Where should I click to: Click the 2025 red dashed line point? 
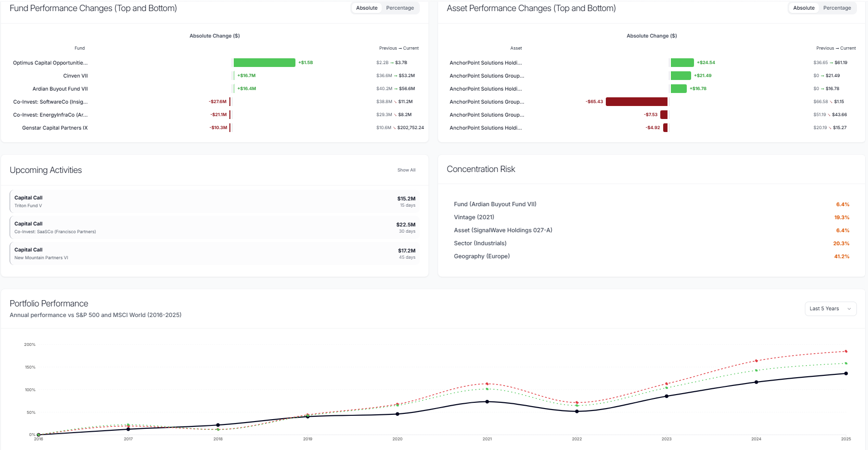[846, 351]
